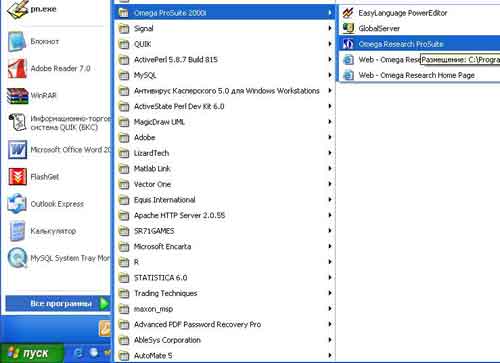The image size is (500, 363).
Task: Click Все программы button
Action: 58,303
